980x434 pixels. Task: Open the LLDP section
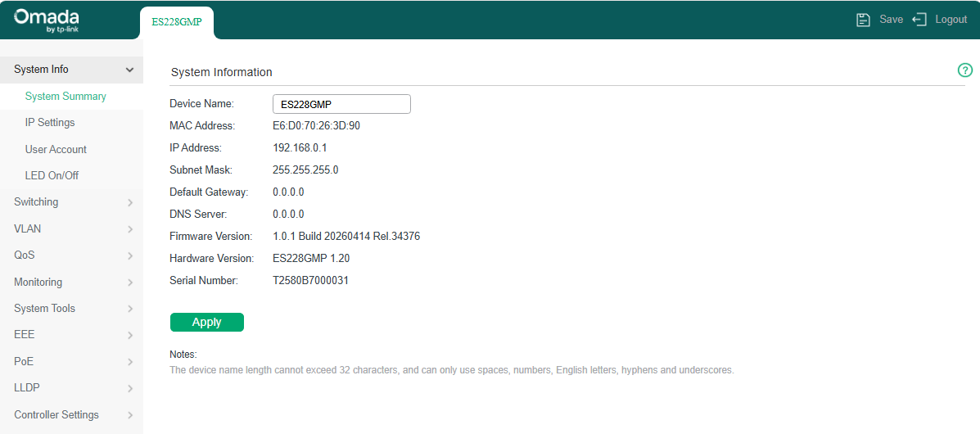pyautogui.click(x=27, y=387)
